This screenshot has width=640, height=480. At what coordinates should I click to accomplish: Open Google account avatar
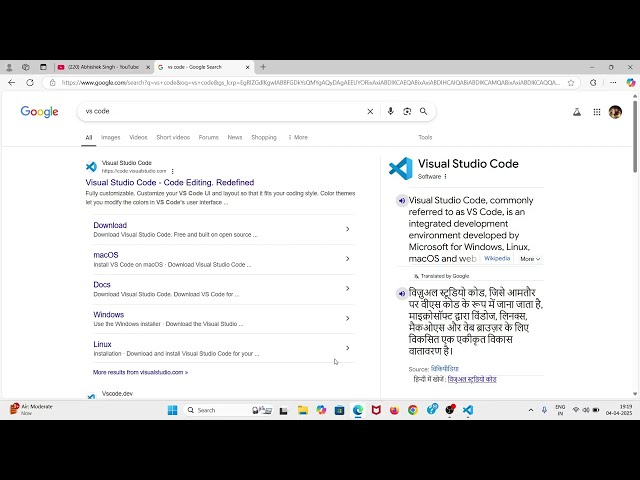615,112
